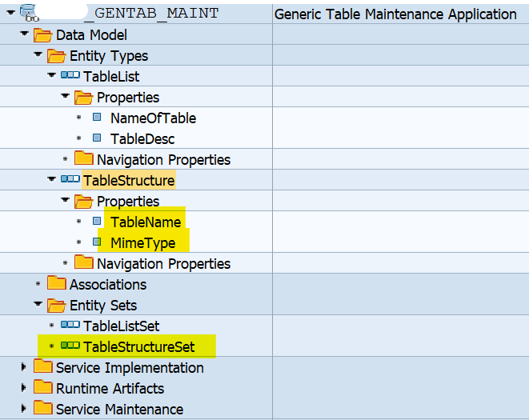
Task: Select the Associations node
Action: coord(108,285)
